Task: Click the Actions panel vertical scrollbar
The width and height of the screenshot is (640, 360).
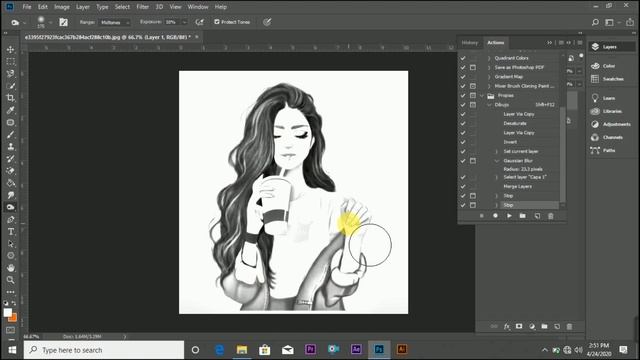Action: click(x=563, y=155)
